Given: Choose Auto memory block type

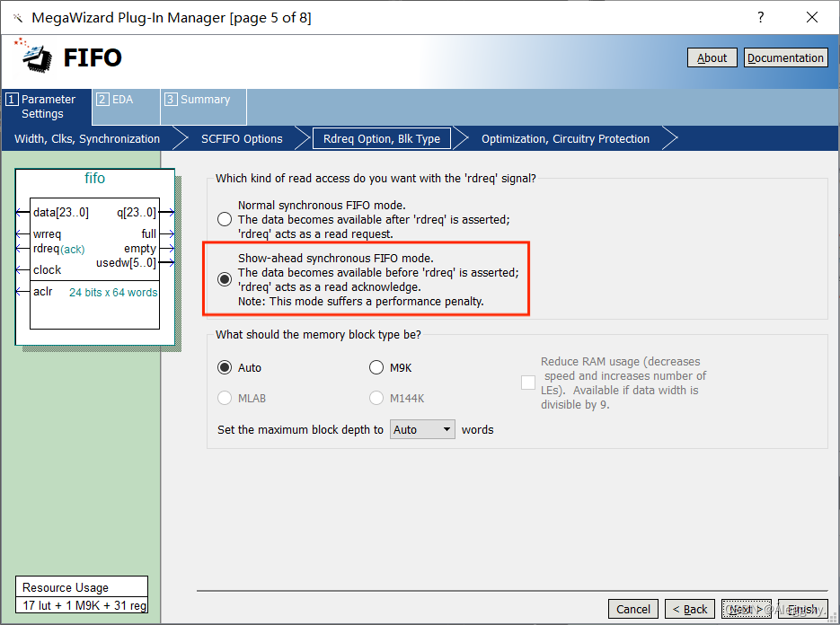Looking at the screenshot, I should [x=225, y=367].
